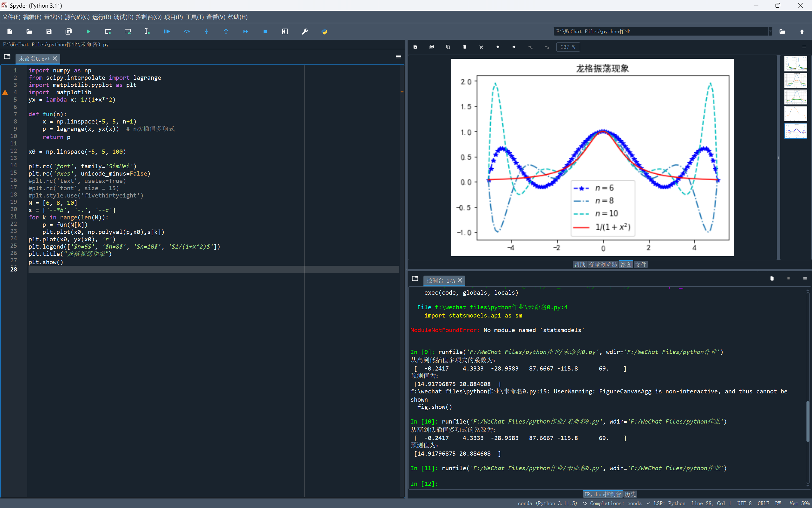
Task: Click the 237 % zoom field
Action: [x=568, y=47]
